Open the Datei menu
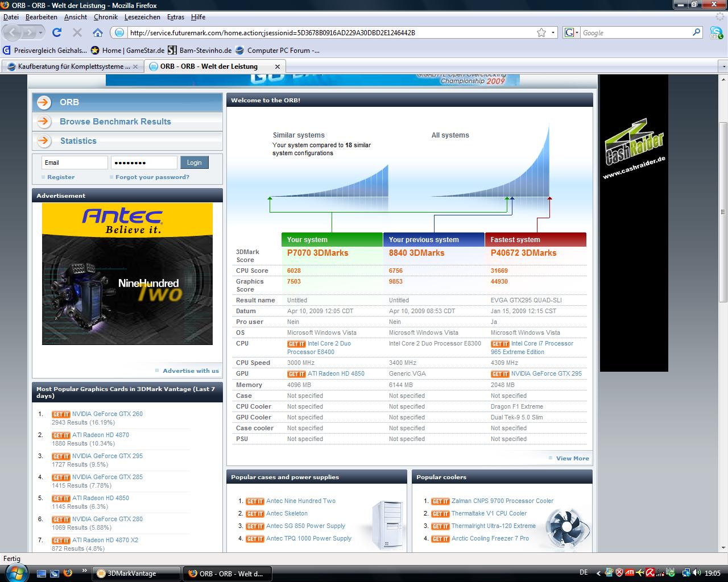The image size is (728, 582). 11,17
